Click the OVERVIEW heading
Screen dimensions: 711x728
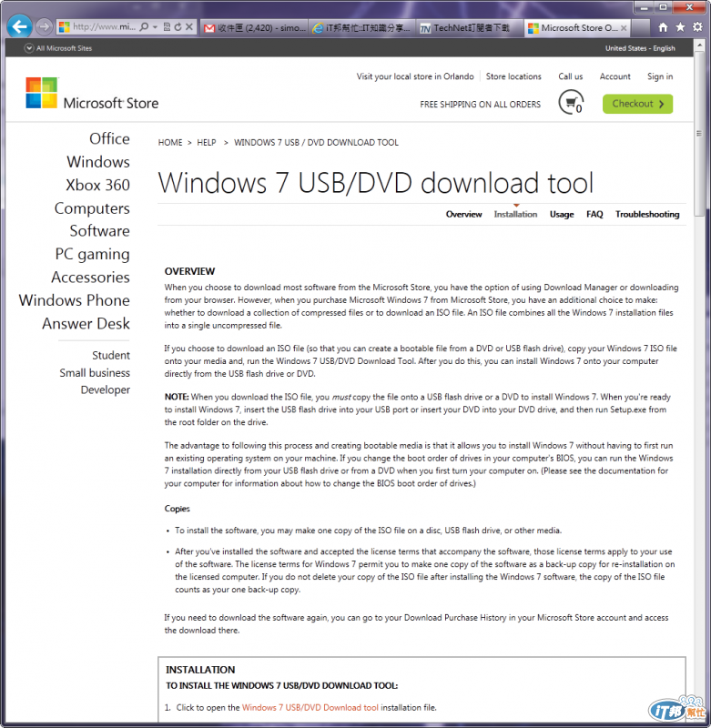189,271
